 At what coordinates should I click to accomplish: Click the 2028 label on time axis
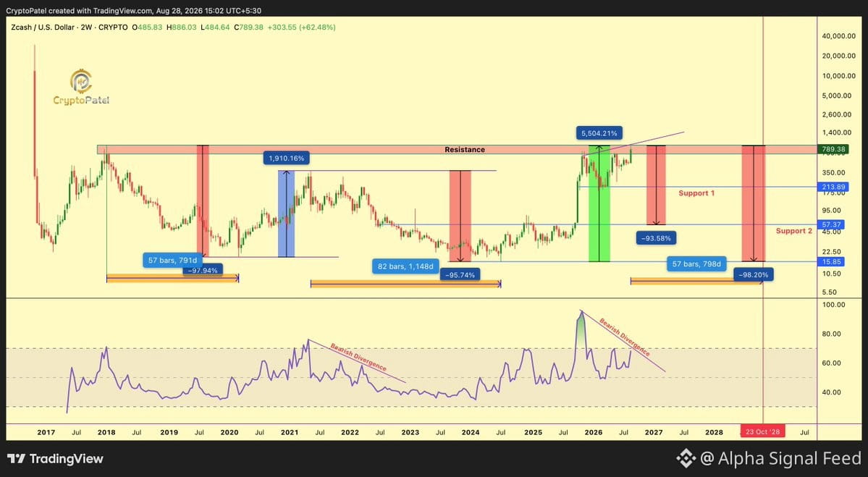pyautogui.click(x=714, y=432)
